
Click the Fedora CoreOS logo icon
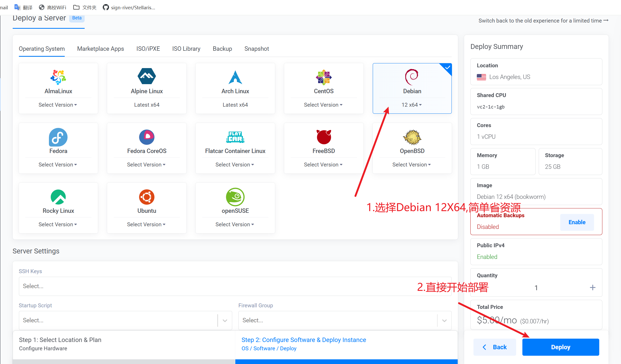(147, 137)
